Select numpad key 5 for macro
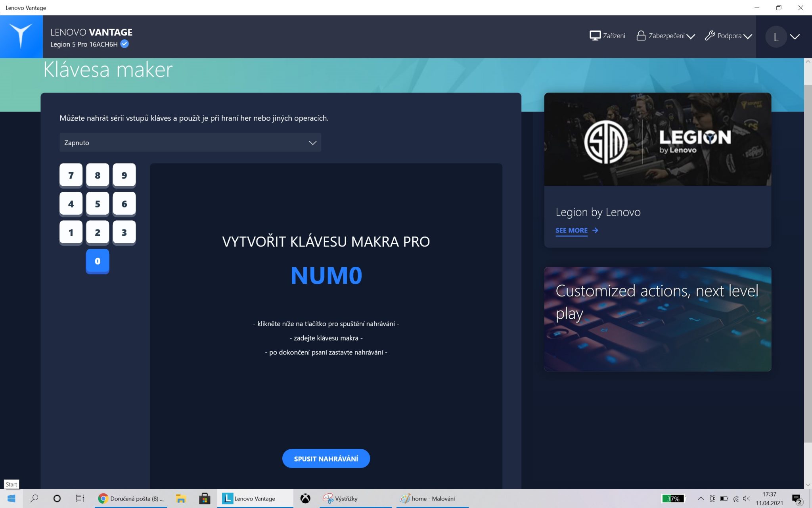 tap(98, 204)
